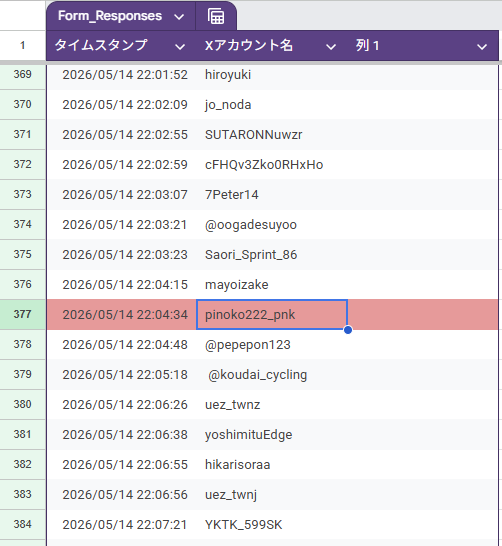
Task: Click the cell containing @pepepon123
Action: [x=272, y=344]
